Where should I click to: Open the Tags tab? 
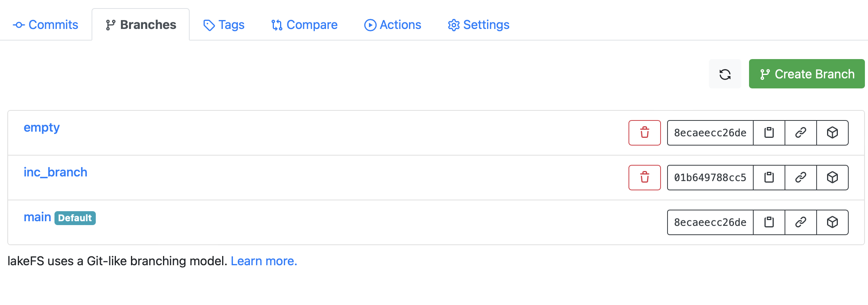click(x=224, y=25)
